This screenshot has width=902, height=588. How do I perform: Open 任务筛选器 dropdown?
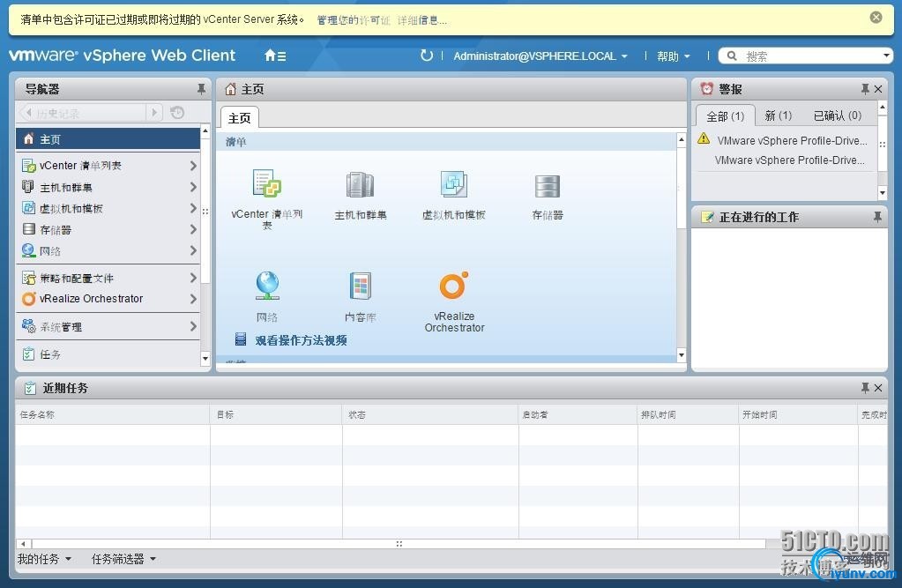[123, 559]
